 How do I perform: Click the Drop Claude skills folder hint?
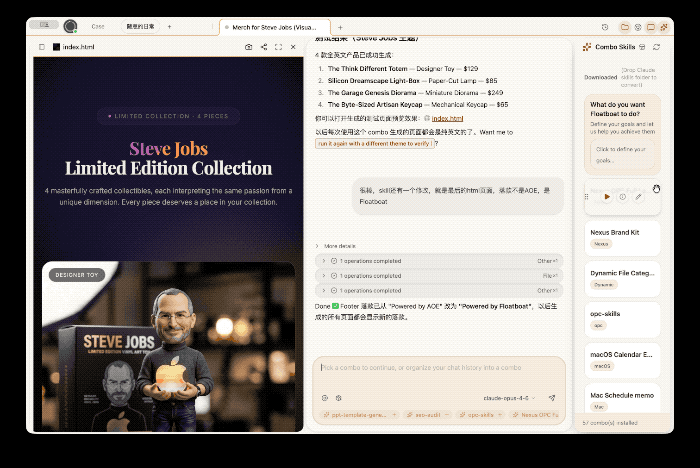click(x=638, y=77)
